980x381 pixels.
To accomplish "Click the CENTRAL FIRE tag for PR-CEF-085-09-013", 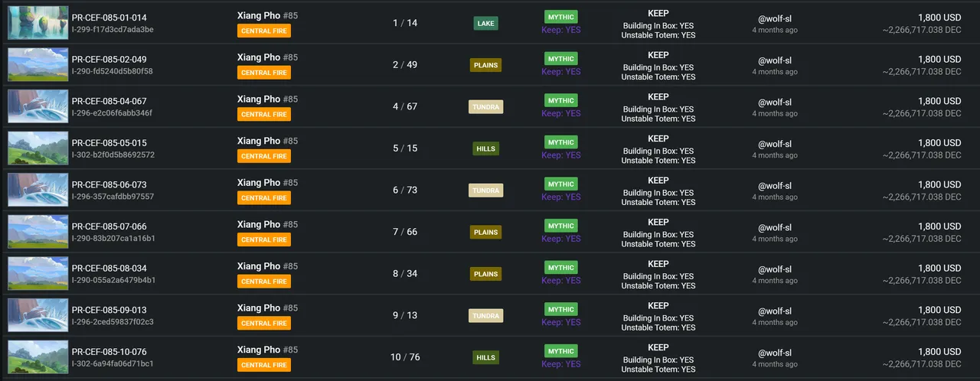I will [x=264, y=323].
